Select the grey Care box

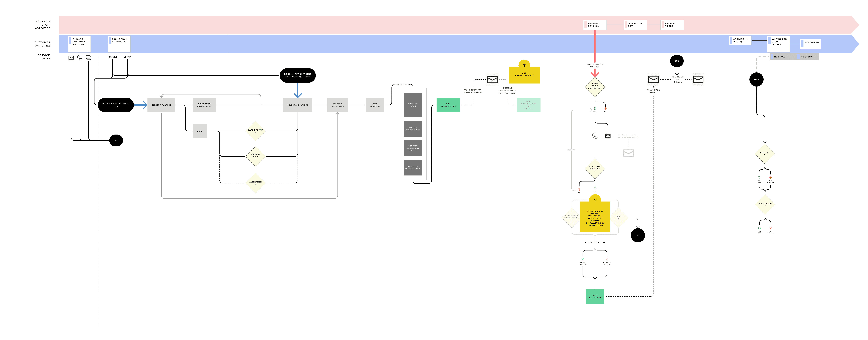(200, 131)
